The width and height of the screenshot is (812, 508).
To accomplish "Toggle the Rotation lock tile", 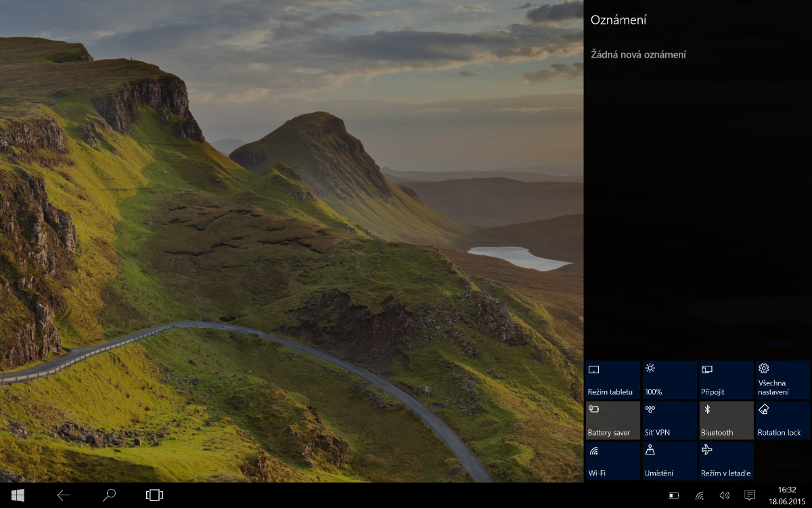I will pyautogui.click(x=783, y=421).
